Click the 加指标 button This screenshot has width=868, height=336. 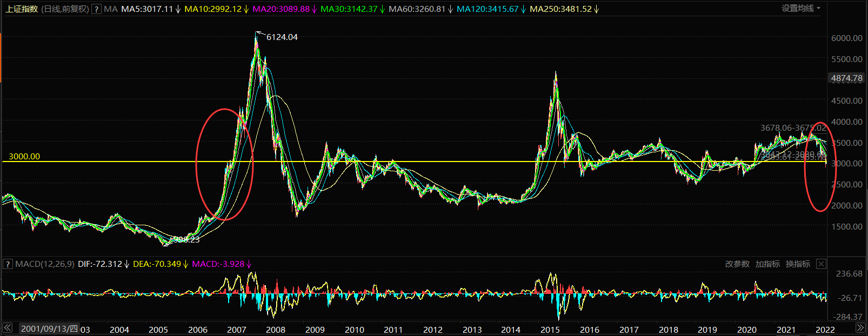(x=767, y=264)
